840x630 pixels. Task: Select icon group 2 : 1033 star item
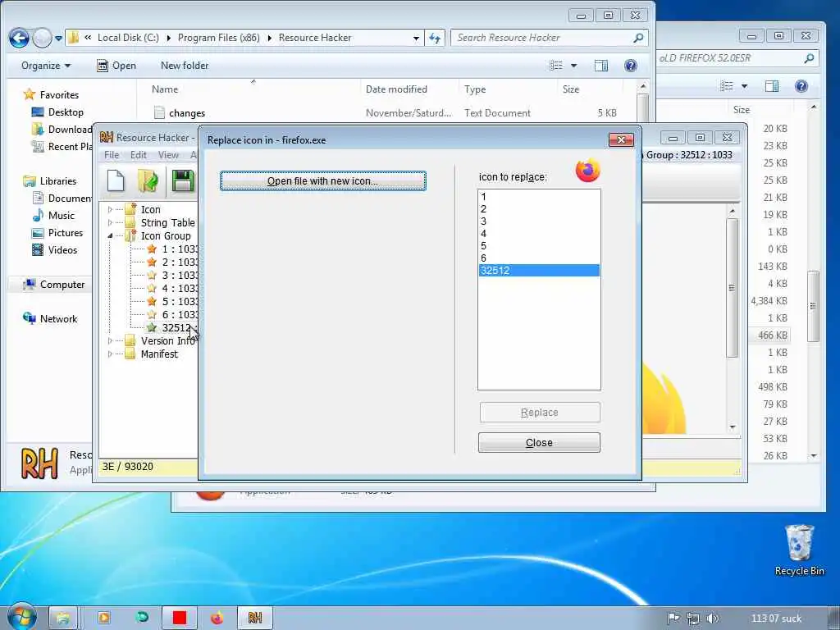click(174, 262)
